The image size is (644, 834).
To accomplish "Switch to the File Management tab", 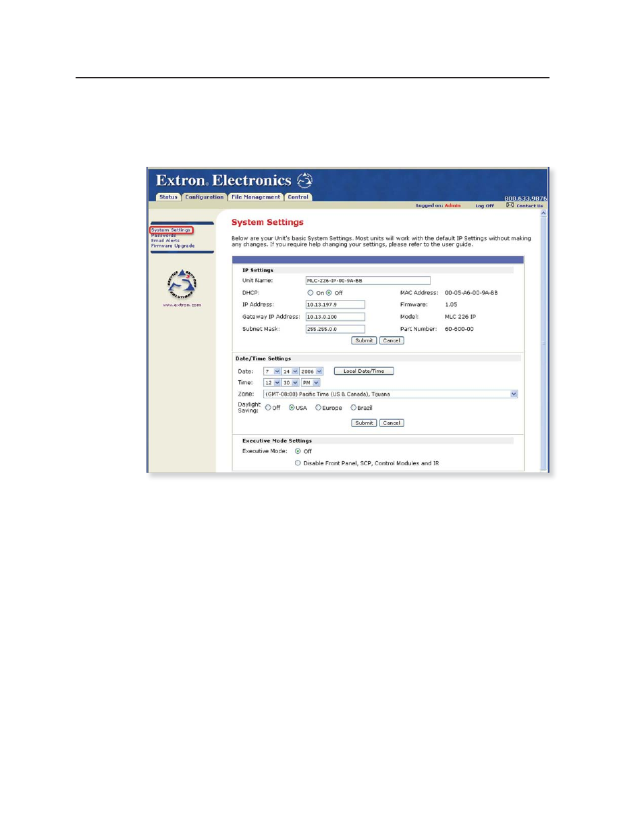I will (x=255, y=197).
